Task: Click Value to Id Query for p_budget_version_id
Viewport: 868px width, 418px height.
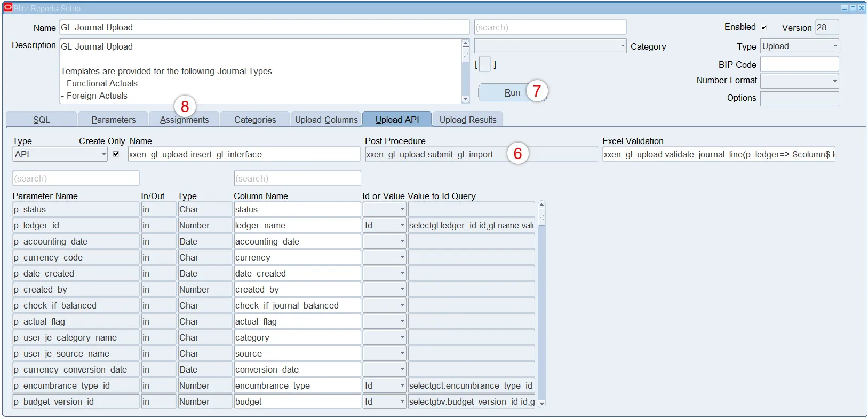Action: coord(472,402)
